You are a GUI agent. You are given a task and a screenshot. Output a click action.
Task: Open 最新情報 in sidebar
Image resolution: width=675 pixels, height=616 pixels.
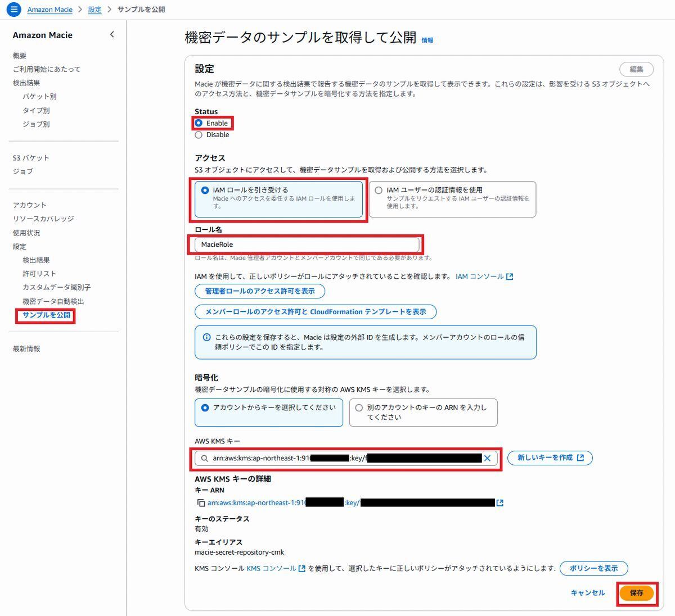click(26, 349)
